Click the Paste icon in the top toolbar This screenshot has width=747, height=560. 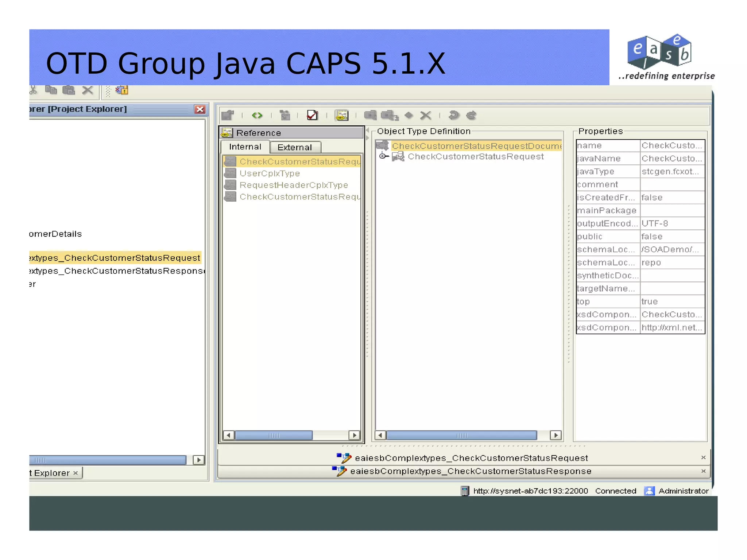coord(69,90)
